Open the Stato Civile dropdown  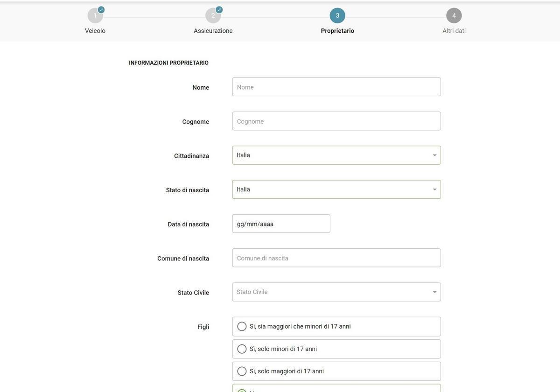point(434,292)
